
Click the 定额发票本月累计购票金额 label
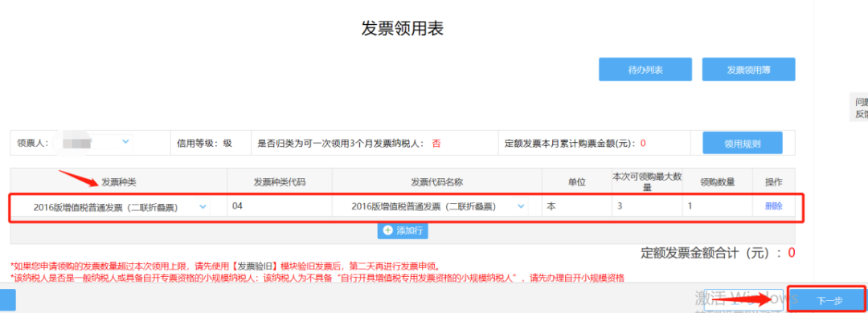click(x=572, y=143)
